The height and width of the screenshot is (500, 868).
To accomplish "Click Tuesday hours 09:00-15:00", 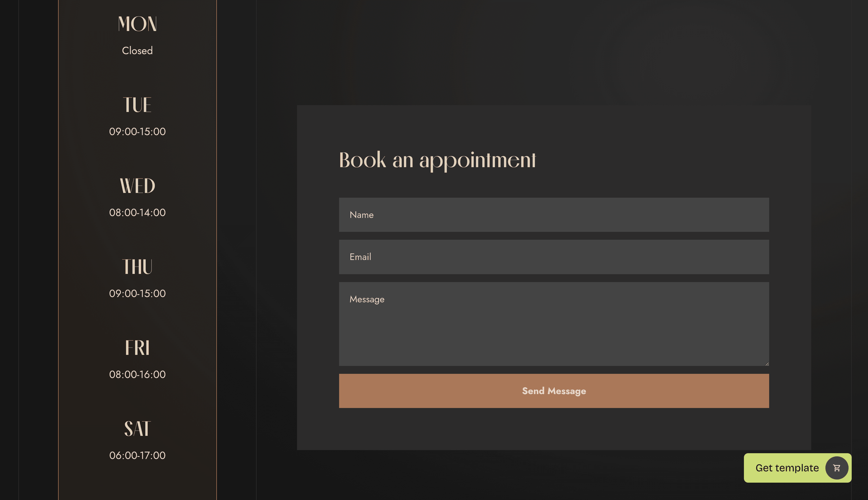I will click(137, 131).
